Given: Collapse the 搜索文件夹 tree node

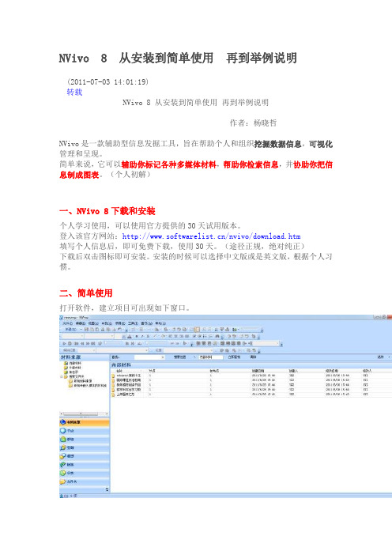Looking at the screenshot, I should tap(61, 376).
